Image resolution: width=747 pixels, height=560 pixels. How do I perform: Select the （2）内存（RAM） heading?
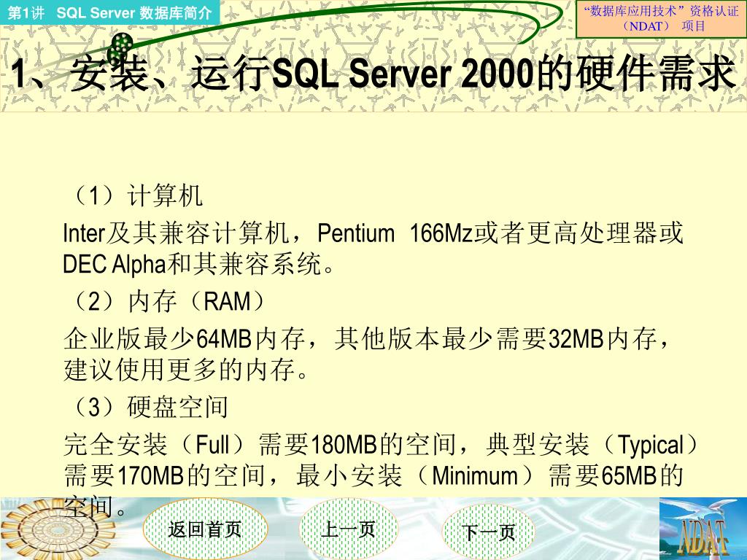pyautogui.click(x=168, y=301)
